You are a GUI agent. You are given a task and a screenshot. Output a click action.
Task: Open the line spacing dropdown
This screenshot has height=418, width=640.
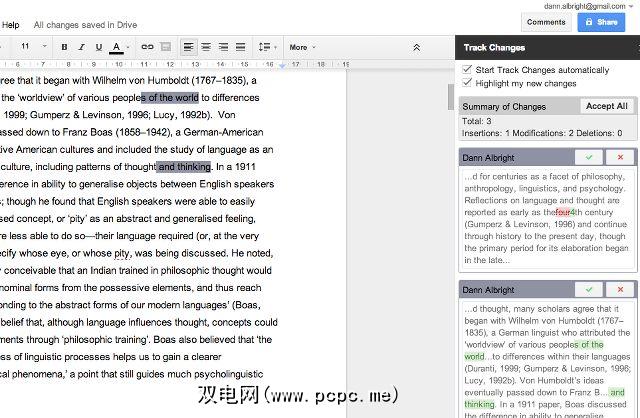267,47
